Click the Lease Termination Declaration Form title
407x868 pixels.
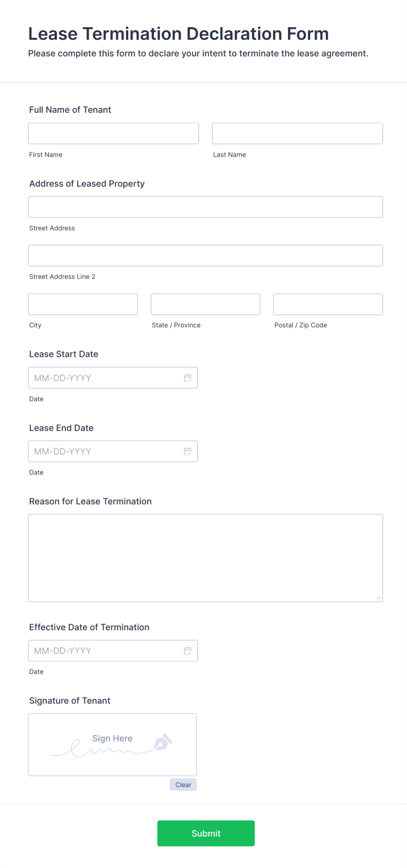click(x=178, y=34)
